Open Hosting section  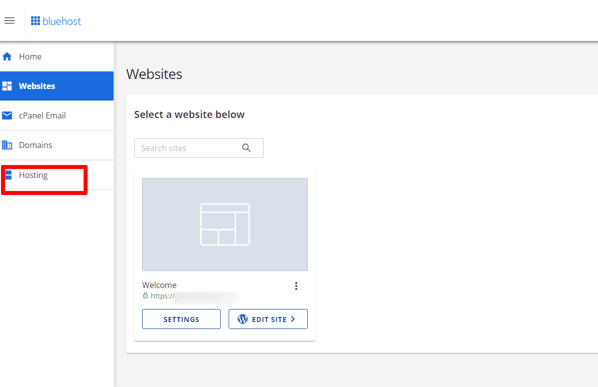(57, 175)
